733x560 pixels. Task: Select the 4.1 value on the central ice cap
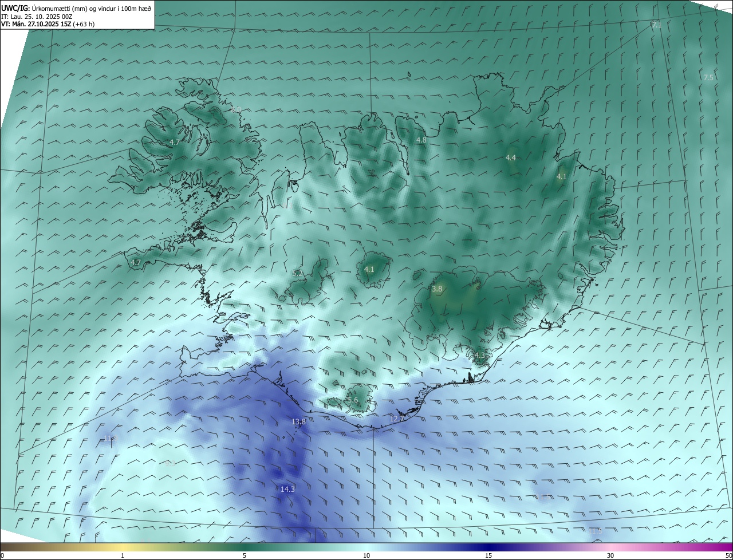point(369,269)
